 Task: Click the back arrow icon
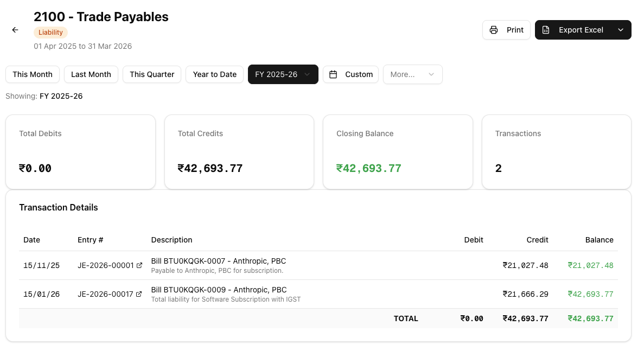point(15,30)
